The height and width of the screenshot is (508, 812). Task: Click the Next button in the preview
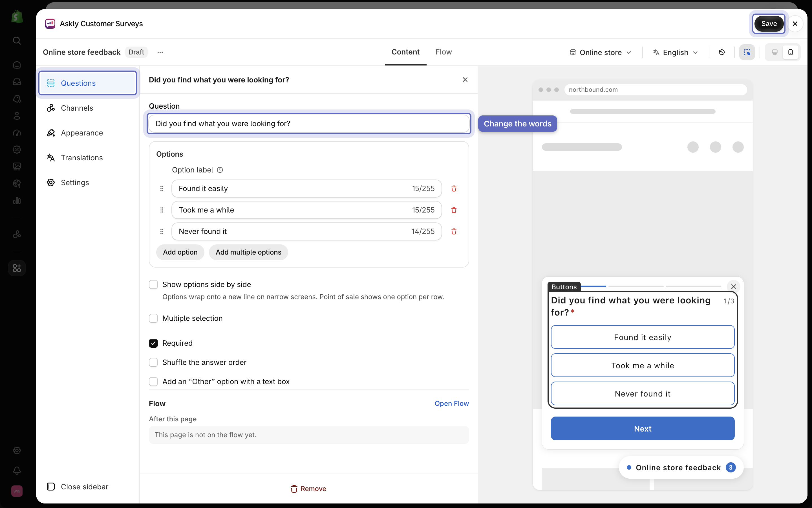coord(643,429)
